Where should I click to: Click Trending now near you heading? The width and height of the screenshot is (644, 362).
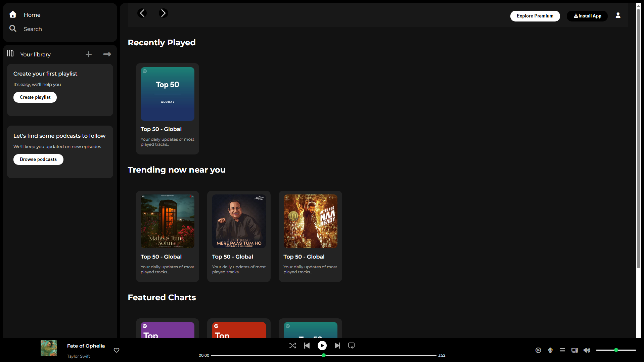tap(177, 170)
